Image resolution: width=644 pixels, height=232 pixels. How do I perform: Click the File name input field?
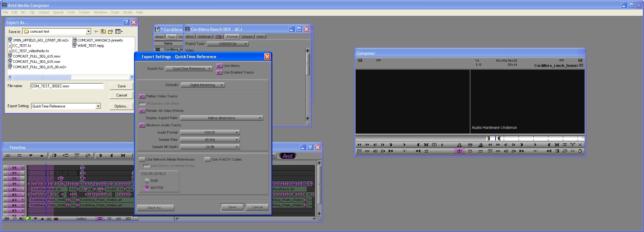(67, 86)
